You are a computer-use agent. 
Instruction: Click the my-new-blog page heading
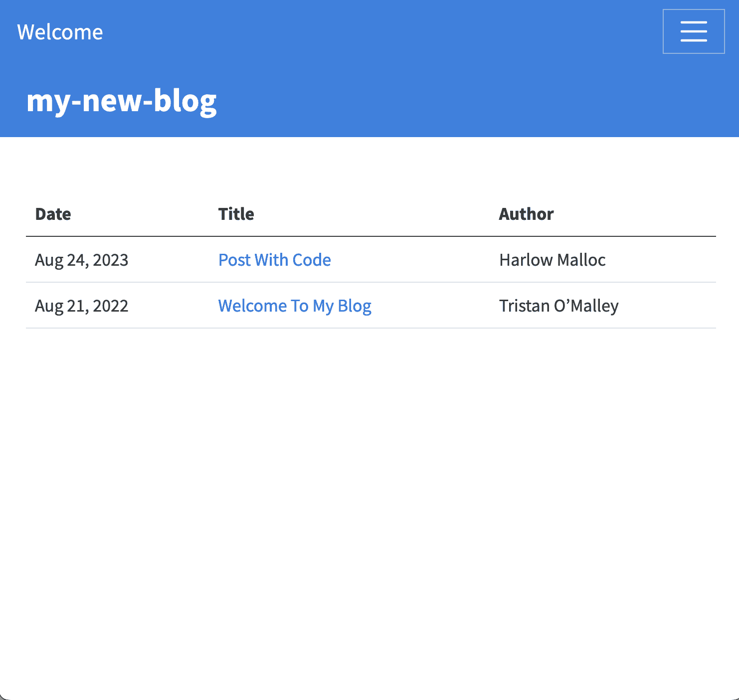(x=122, y=101)
